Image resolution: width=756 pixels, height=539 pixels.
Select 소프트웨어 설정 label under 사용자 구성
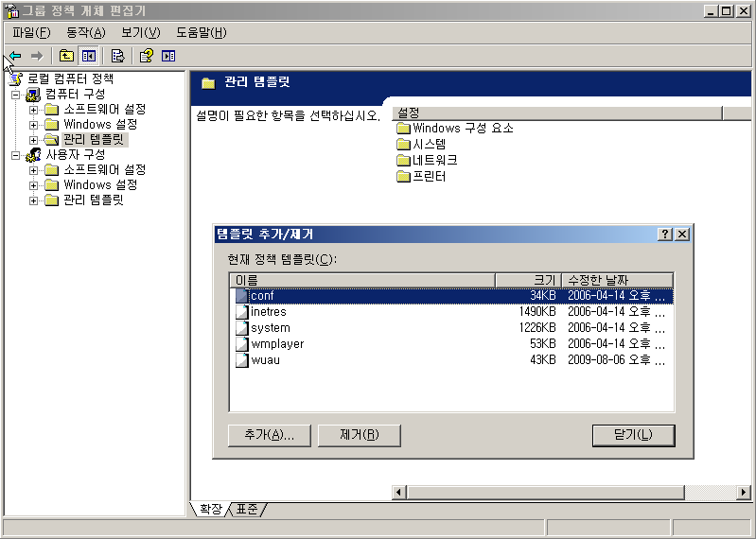[x=105, y=169]
